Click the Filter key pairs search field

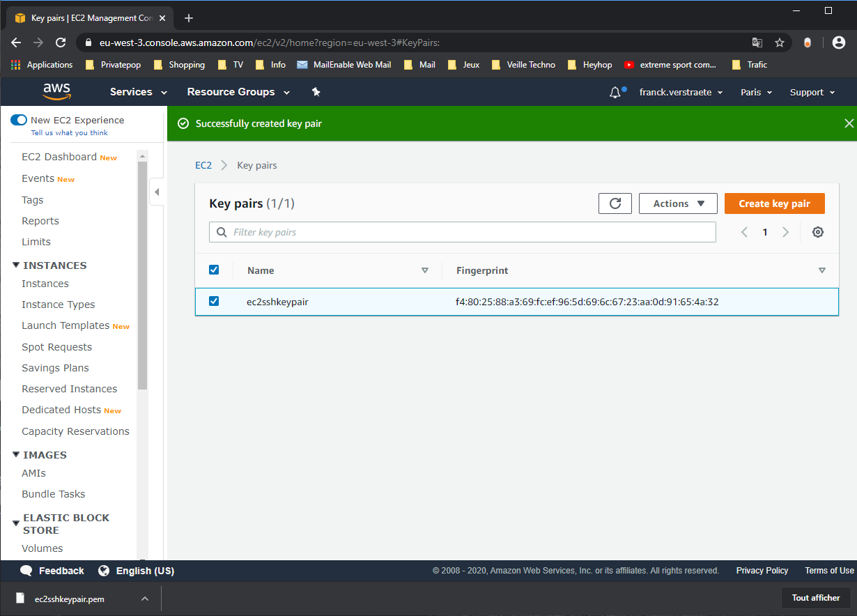463,232
